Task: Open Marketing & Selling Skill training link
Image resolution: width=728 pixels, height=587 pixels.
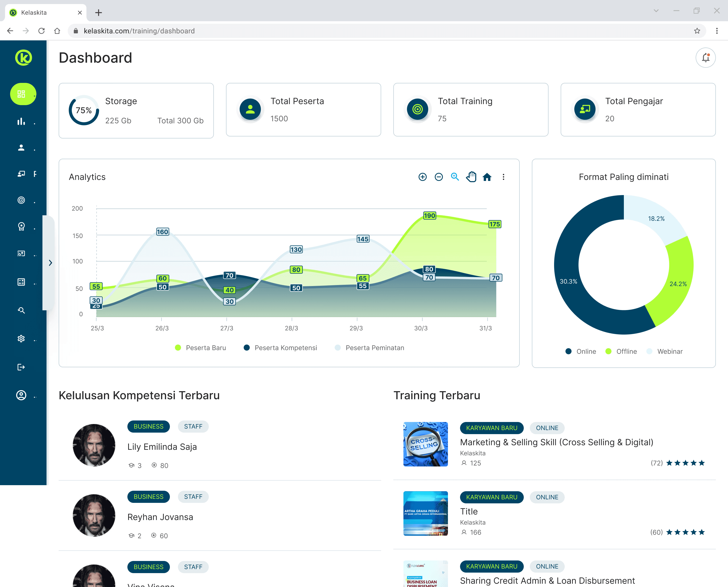Action: click(x=556, y=442)
